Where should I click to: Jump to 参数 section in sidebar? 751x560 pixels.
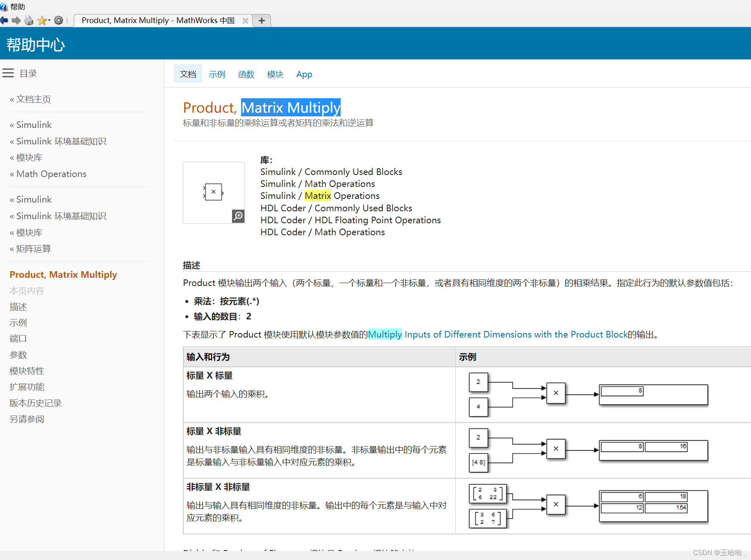(18, 355)
